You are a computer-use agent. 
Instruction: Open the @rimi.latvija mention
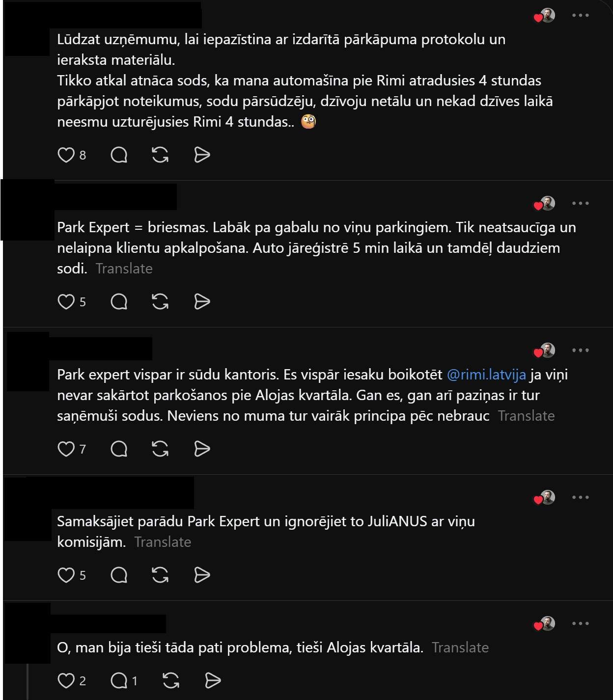coord(486,375)
